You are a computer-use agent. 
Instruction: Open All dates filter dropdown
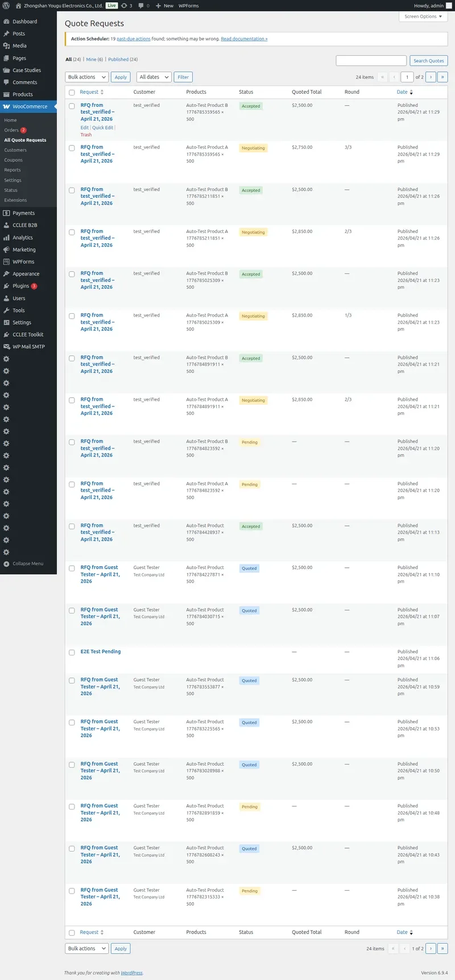point(154,77)
